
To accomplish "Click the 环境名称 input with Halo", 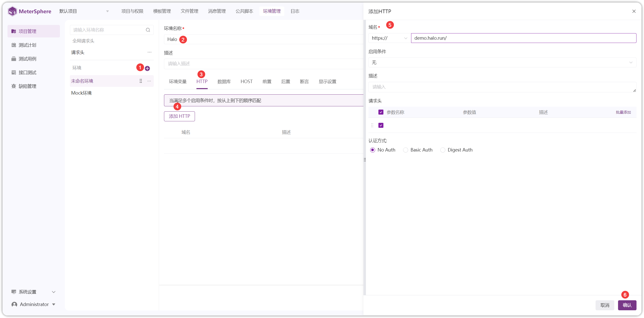I will [264, 39].
